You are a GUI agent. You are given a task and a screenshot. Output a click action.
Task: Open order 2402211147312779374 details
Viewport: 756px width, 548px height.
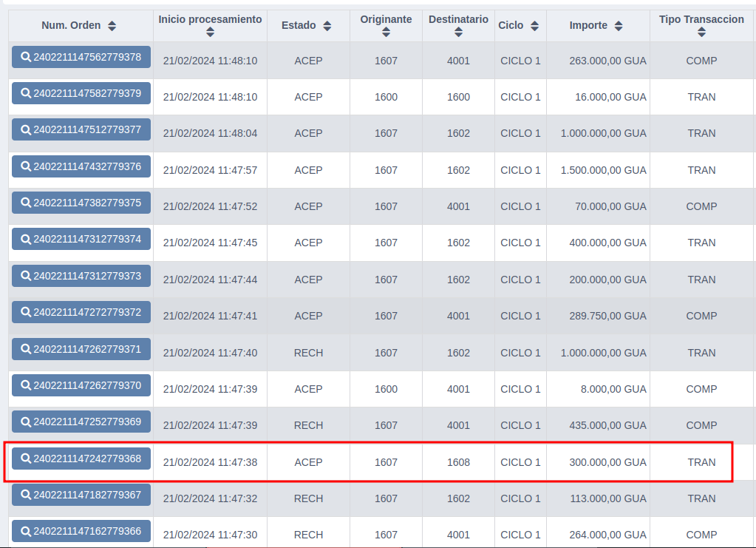point(81,239)
